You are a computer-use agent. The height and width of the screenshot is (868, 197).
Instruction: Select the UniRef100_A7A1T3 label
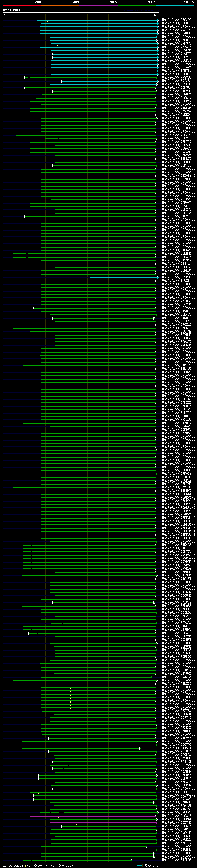(x=177, y=342)
